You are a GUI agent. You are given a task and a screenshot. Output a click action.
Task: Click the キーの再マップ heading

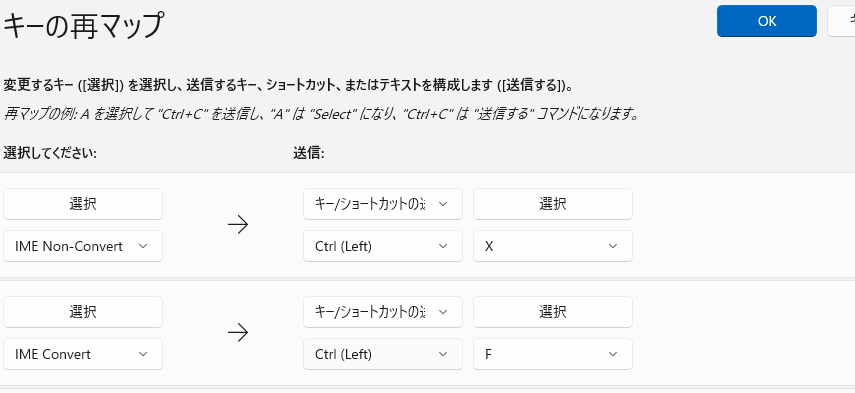pos(83,26)
